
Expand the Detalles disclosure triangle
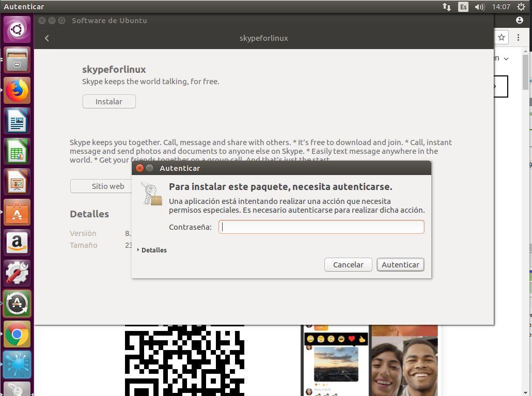(x=138, y=250)
